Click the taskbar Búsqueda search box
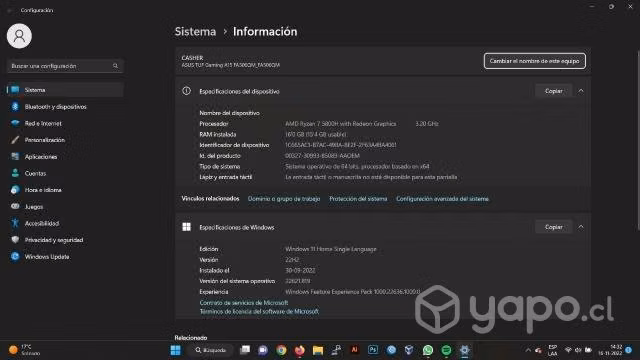 point(211,350)
